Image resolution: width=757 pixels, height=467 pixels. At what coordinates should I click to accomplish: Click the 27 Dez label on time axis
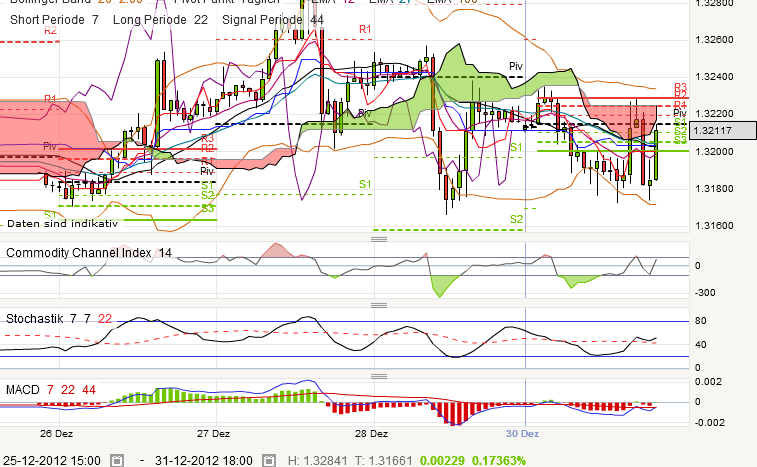(x=214, y=435)
